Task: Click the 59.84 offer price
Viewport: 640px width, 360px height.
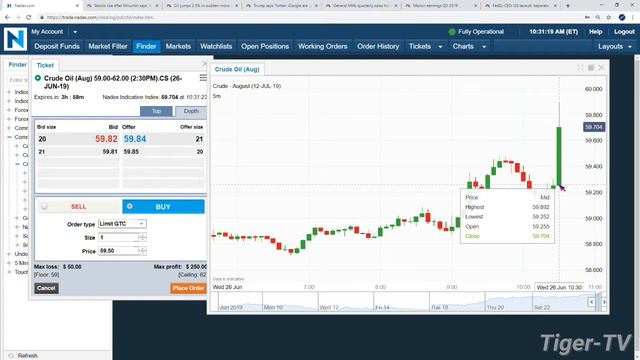Action: tap(135, 139)
